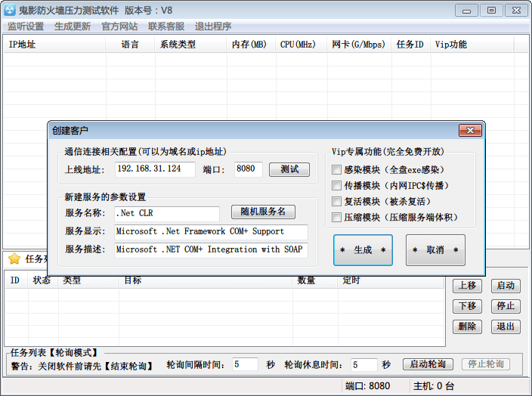This screenshot has height=396, width=532.
Task: Click the 轮询休息时间 input field
Action: (x=363, y=365)
